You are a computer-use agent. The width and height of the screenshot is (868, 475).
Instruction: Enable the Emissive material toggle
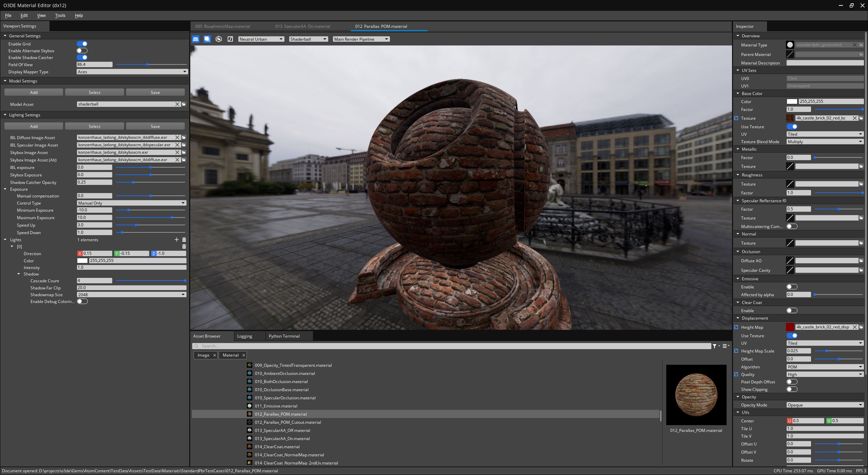(792, 287)
